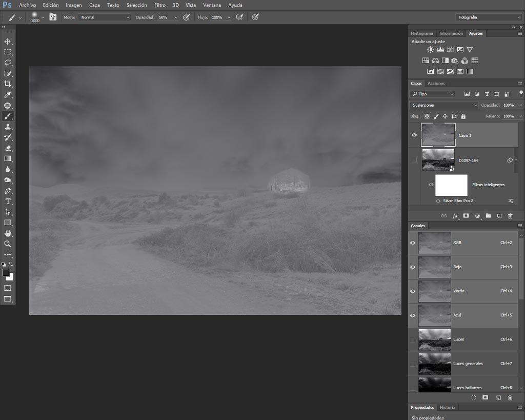Open the Ayuda menu
525x420 pixels.
pyautogui.click(x=235, y=5)
